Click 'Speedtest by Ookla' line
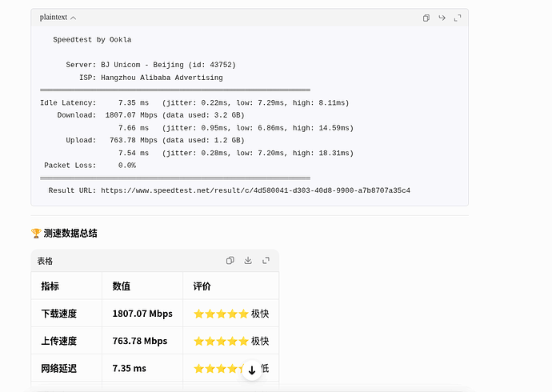 (x=92, y=39)
